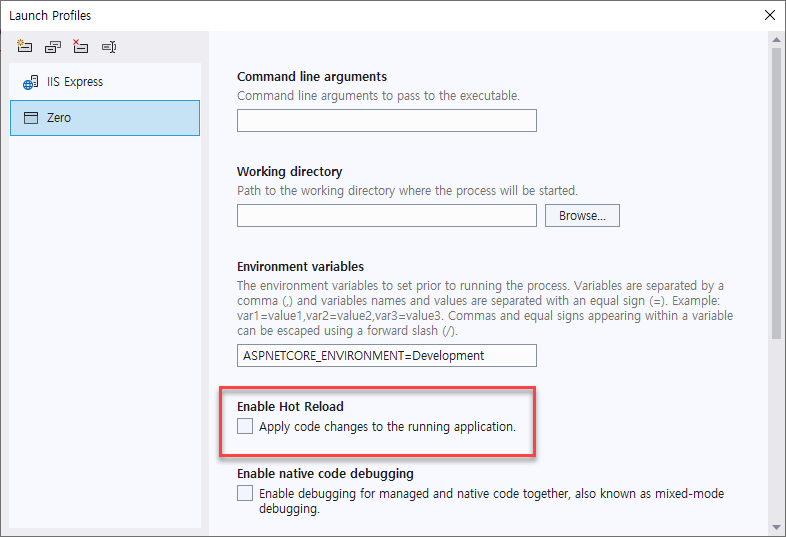
Task: Close the Launch Profiles dialog
Action: [768, 15]
